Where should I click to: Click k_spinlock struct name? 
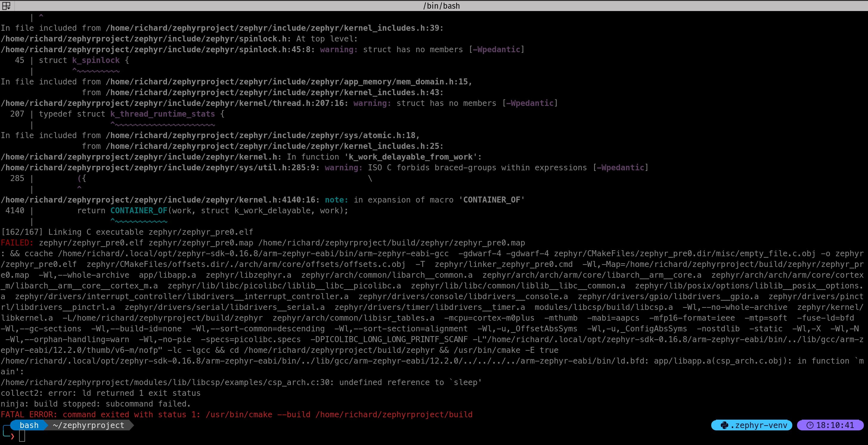click(x=96, y=60)
